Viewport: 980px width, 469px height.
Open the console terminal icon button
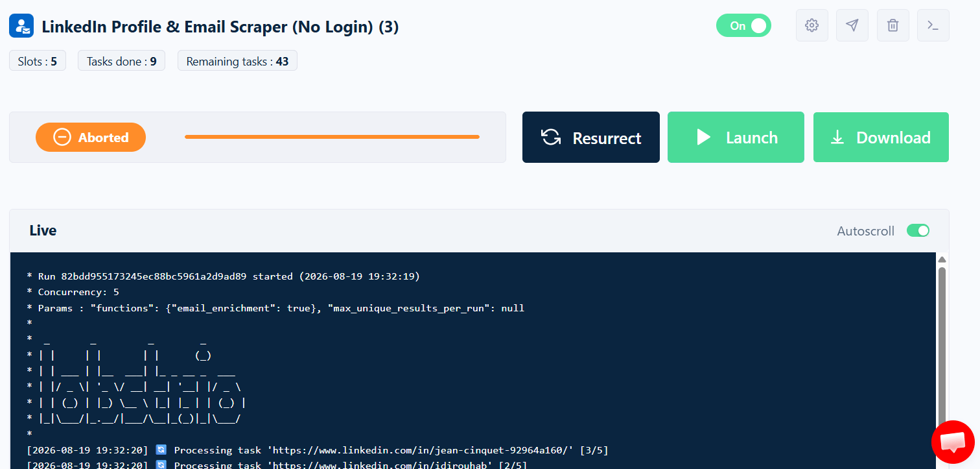(933, 25)
